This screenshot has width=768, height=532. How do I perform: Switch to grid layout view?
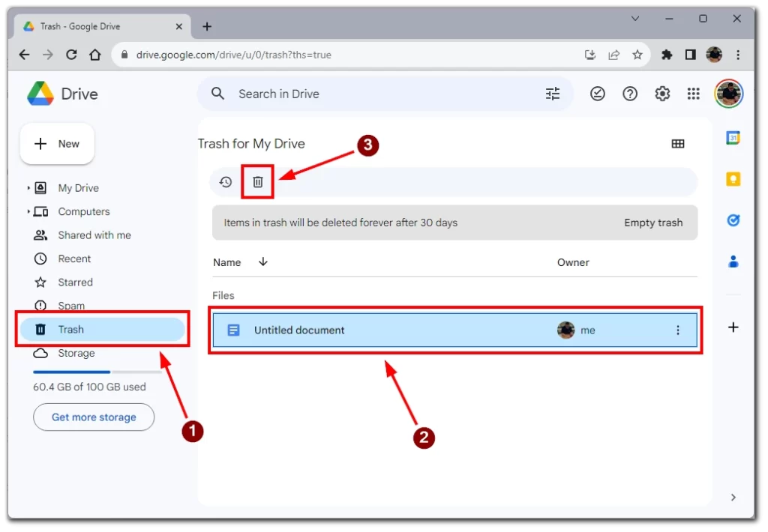pos(678,143)
